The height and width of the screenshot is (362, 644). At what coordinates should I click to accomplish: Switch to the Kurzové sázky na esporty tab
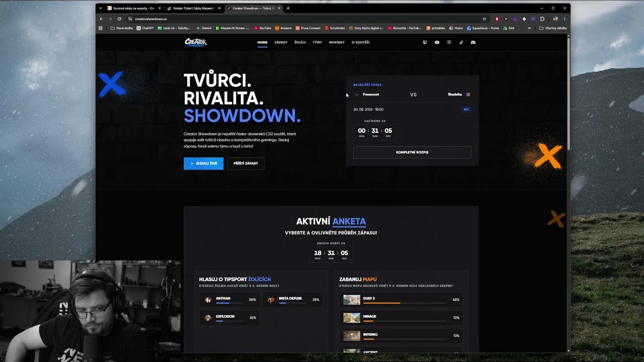pyautogui.click(x=134, y=8)
